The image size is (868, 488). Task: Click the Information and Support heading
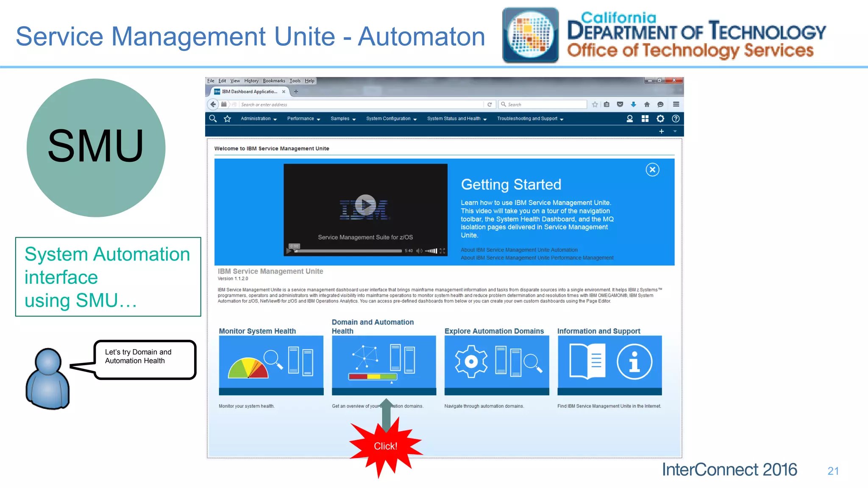[x=598, y=331]
